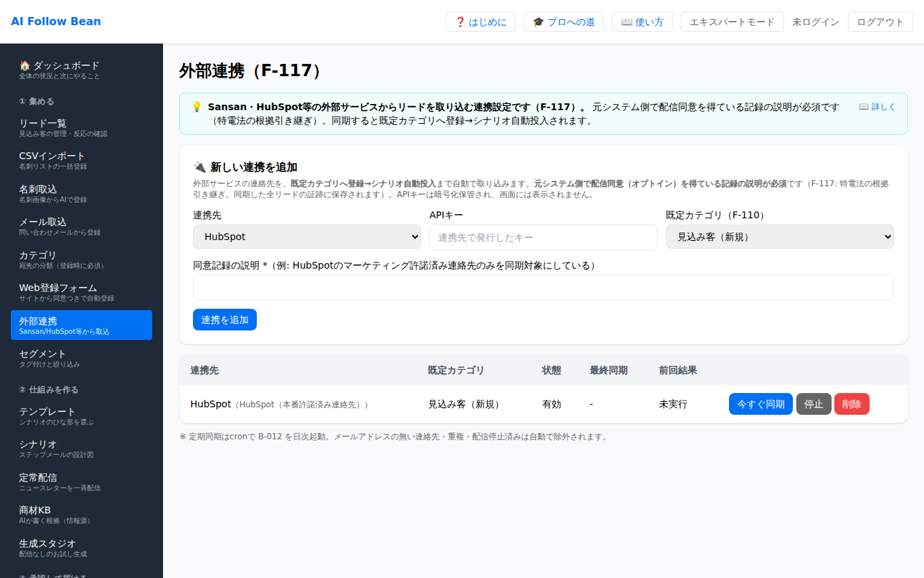Open the はじめに help button

coord(480,22)
